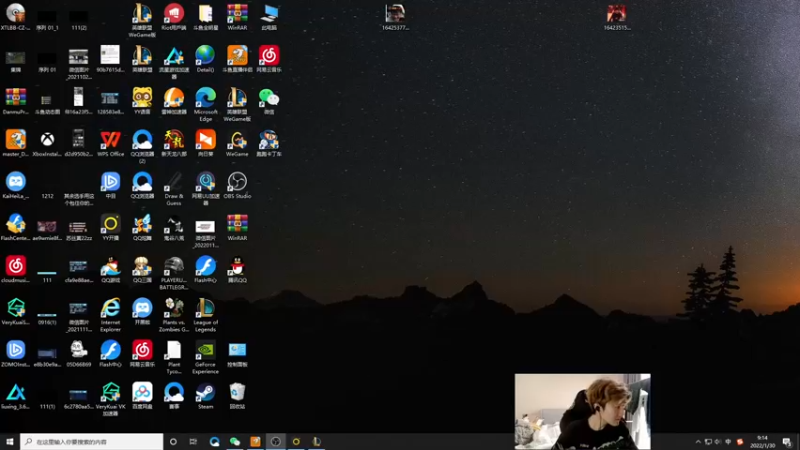The height and width of the screenshot is (450, 800).
Task: Open the GeForce Experience shortcut
Action: pyautogui.click(x=206, y=357)
